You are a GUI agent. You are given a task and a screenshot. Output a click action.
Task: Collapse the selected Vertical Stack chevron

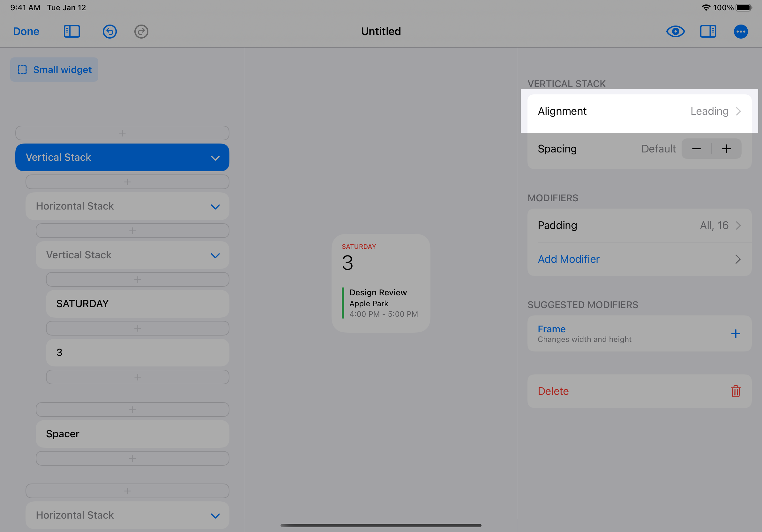coord(215,158)
